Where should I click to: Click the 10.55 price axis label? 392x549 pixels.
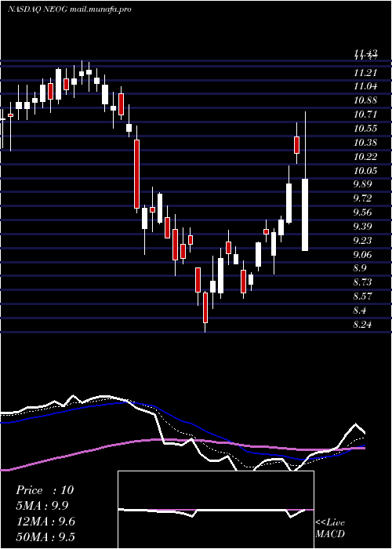pos(366,129)
